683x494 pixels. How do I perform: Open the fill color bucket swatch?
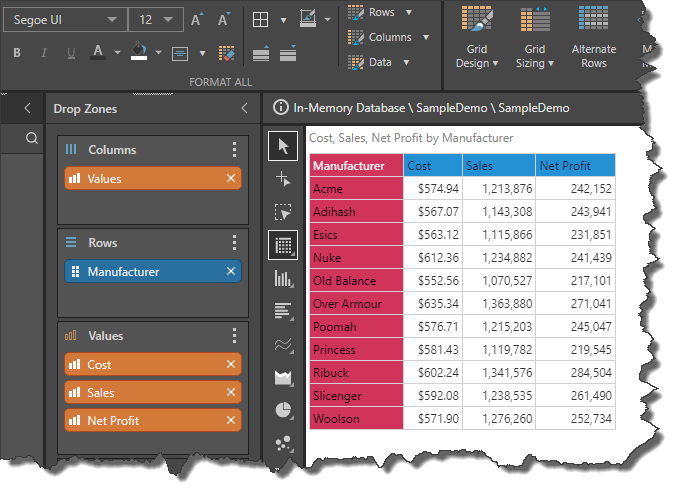[x=138, y=53]
